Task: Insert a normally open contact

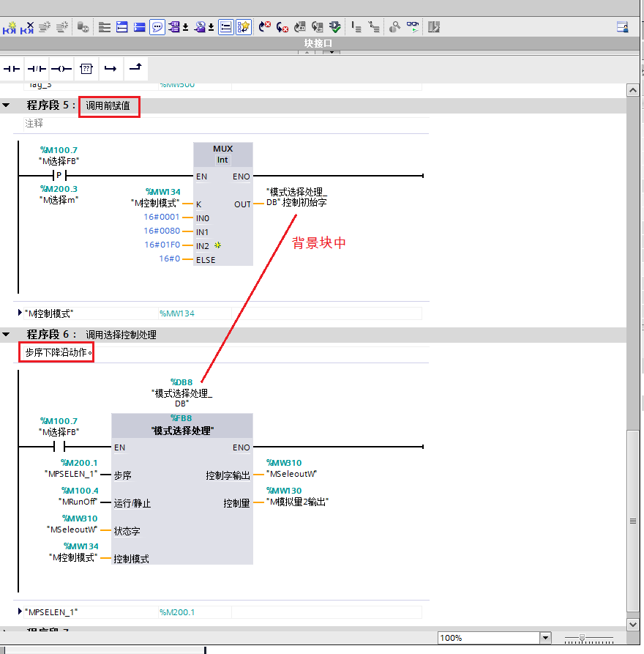Action: (x=12, y=69)
